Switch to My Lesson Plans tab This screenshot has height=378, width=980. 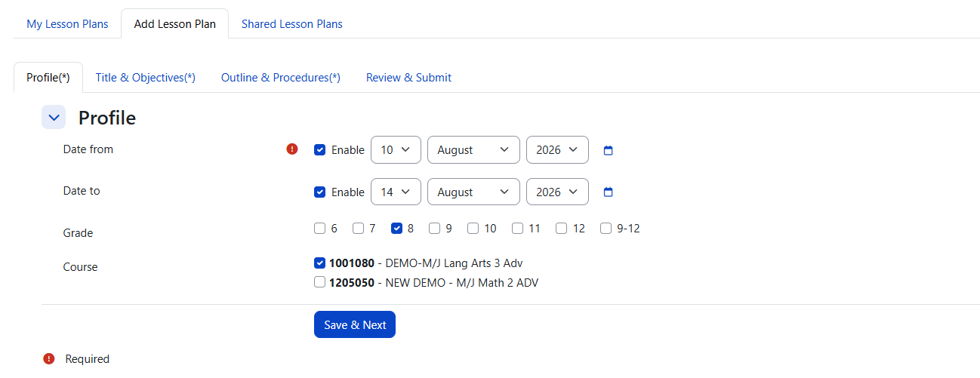pyautogui.click(x=67, y=24)
